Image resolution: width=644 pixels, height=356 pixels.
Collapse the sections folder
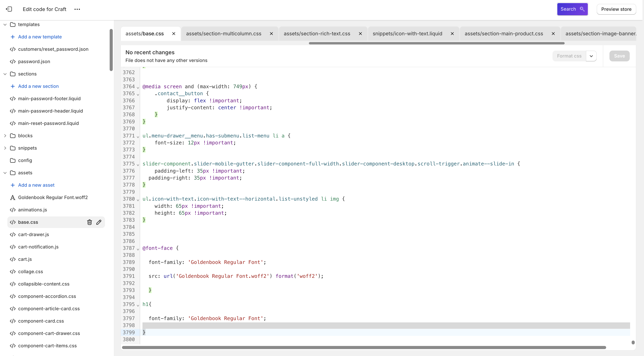(5, 74)
